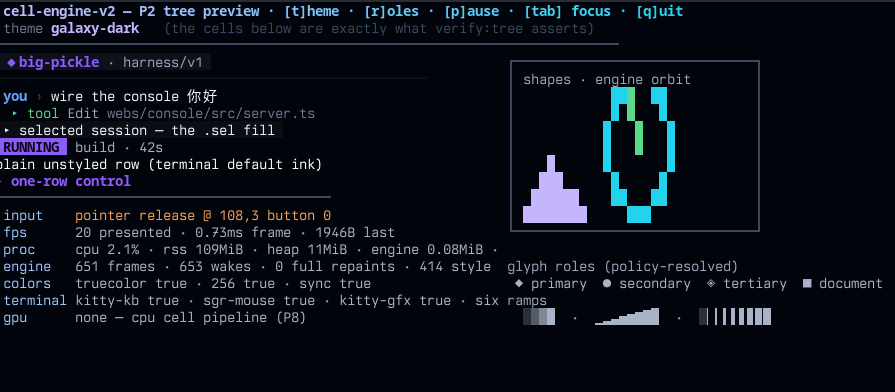Click the document square glyph
The width and height of the screenshot is (895, 392).
point(807,284)
